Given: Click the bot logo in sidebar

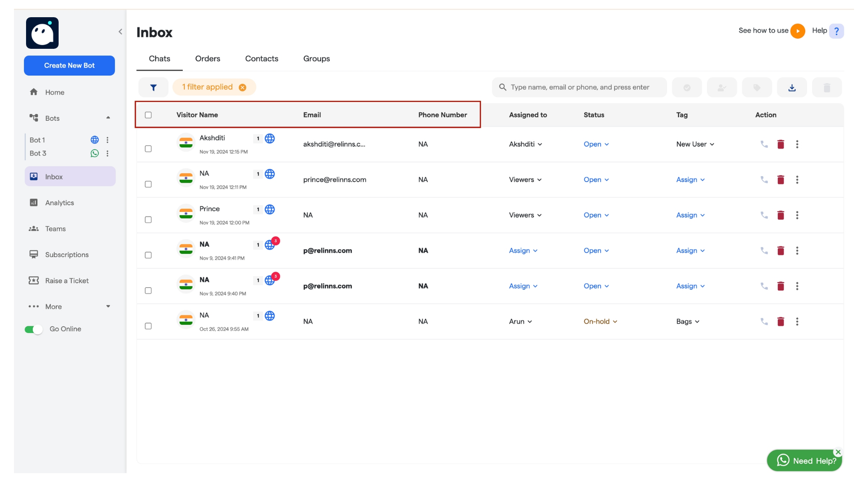Looking at the screenshot, I should [x=42, y=33].
